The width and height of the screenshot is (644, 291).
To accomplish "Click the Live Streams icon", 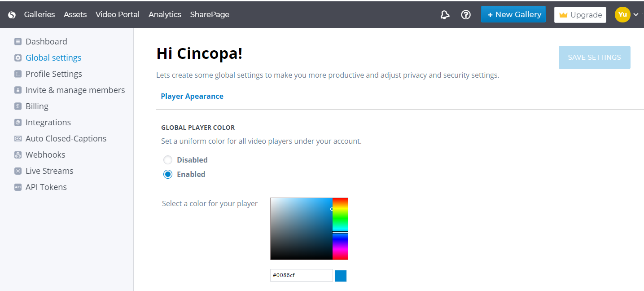I will click(x=18, y=171).
